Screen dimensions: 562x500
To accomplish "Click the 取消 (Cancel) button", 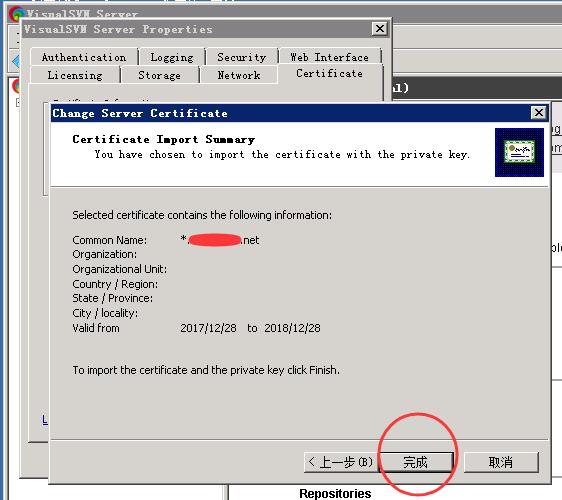I will pos(501,462).
